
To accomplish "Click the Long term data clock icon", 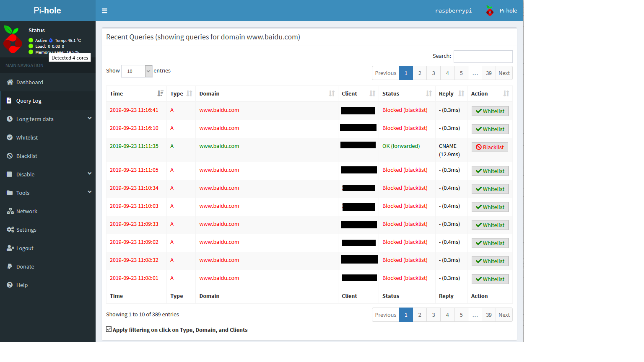I will click(x=10, y=119).
